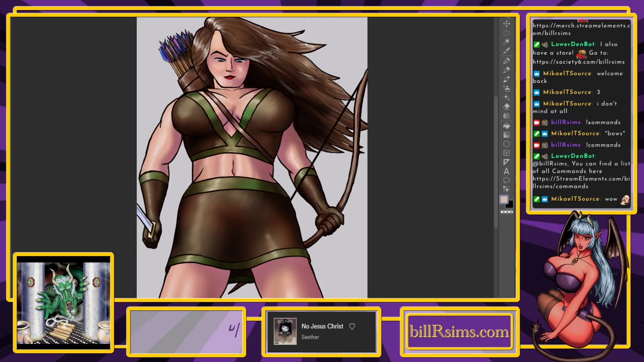Click the song title No Jesus Christ
The width and height of the screenshot is (644, 362).
click(x=323, y=326)
